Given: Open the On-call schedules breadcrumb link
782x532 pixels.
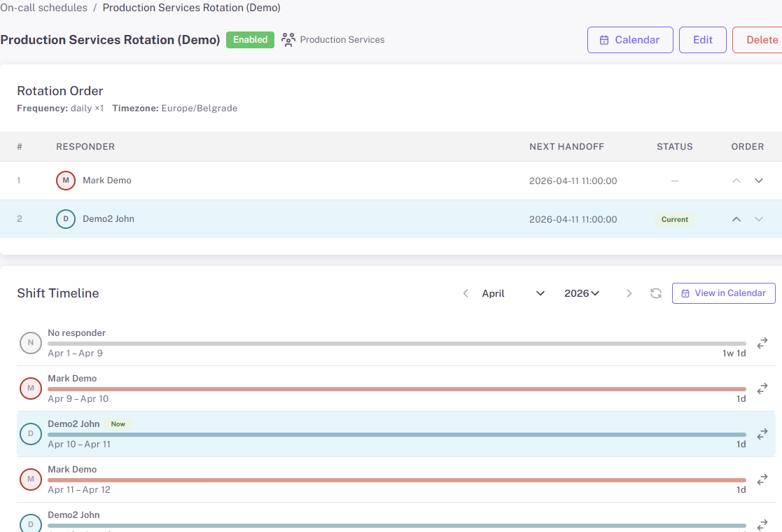Looking at the screenshot, I should tap(43, 8).
